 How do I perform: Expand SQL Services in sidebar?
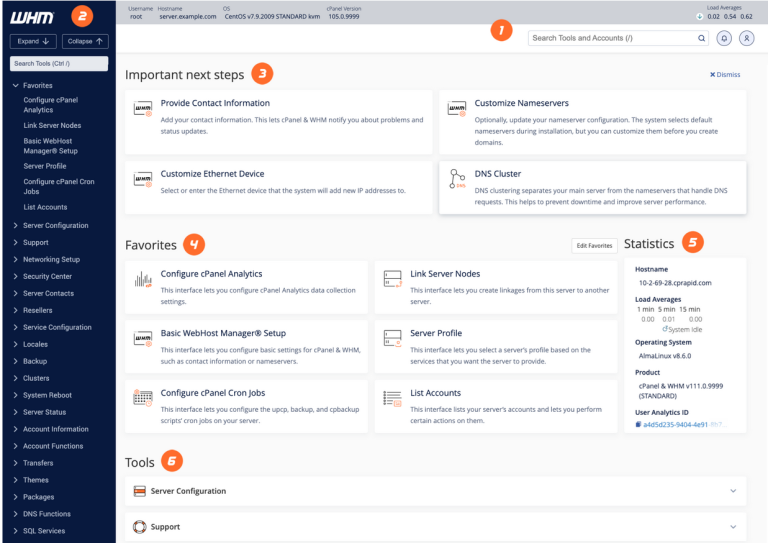point(16,531)
